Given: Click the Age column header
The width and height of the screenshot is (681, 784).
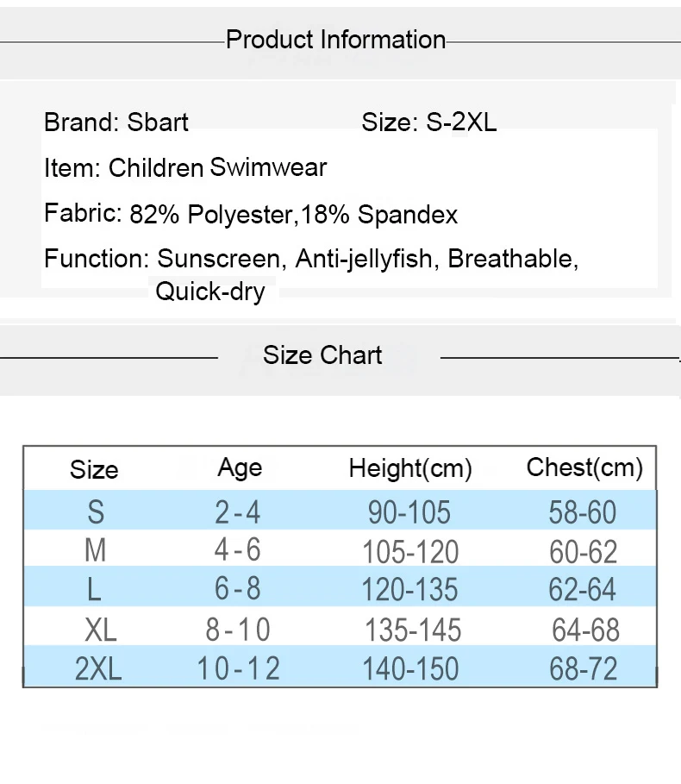Looking at the screenshot, I should click(x=240, y=468).
